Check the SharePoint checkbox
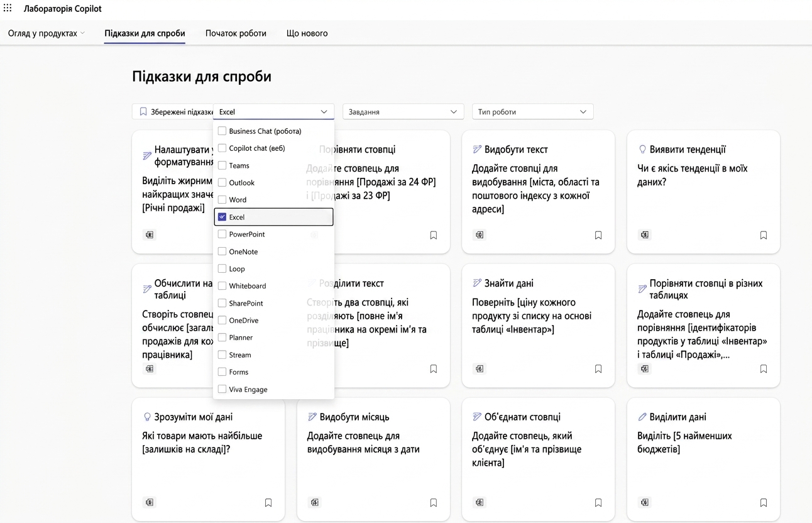Screen dimensions: 812x523 tap(222, 303)
